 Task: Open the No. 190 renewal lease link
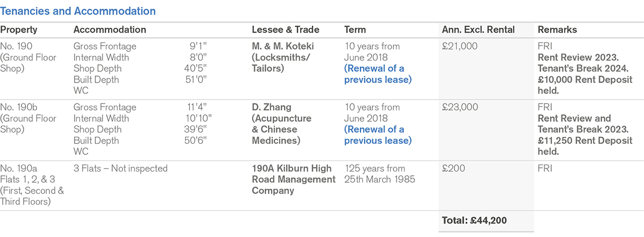tap(378, 74)
